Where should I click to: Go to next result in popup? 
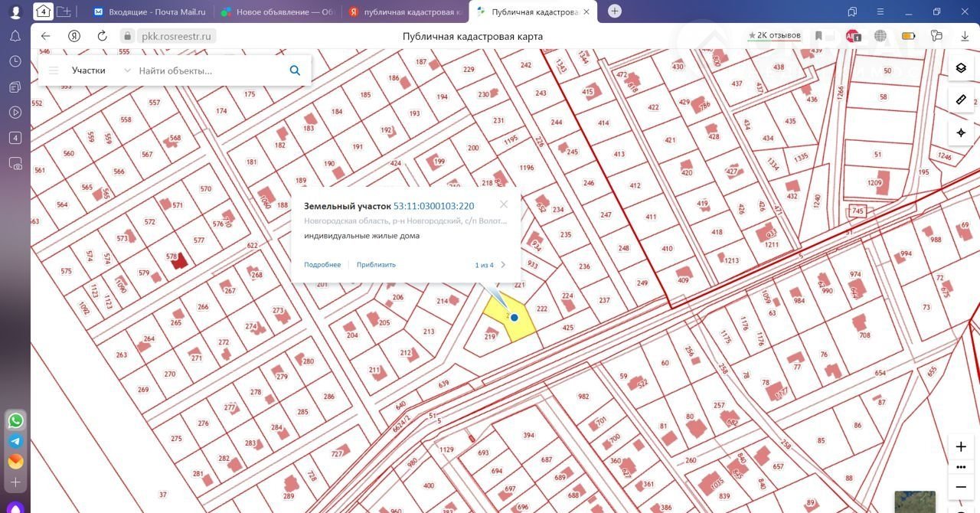[503, 265]
